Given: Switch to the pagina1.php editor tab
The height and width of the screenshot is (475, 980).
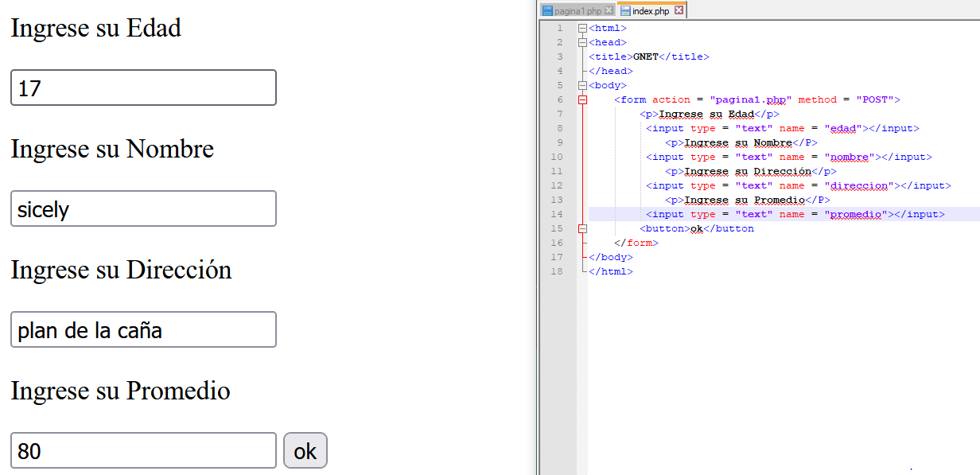Looking at the screenshot, I should pyautogui.click(x=578, y=10).
